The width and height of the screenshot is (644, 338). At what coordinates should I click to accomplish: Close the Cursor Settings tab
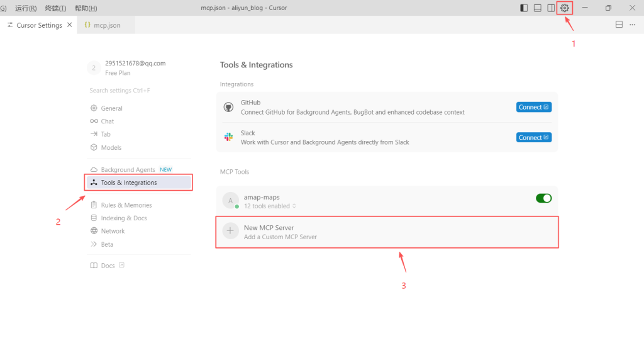(69, 25)
